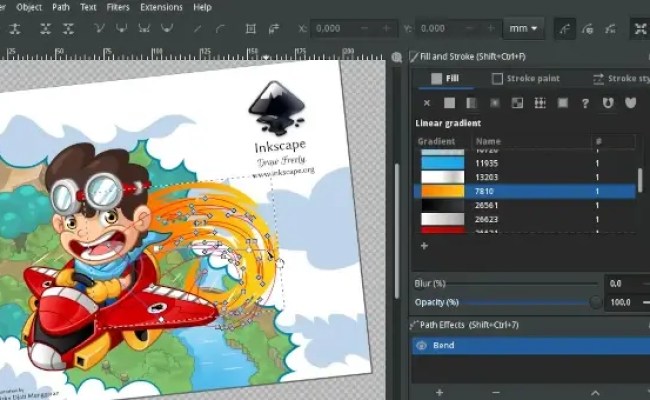The height and width of the screenshot is (400, 650).
Task: Make selected nodes cusp (corner)
Action: 99,29
